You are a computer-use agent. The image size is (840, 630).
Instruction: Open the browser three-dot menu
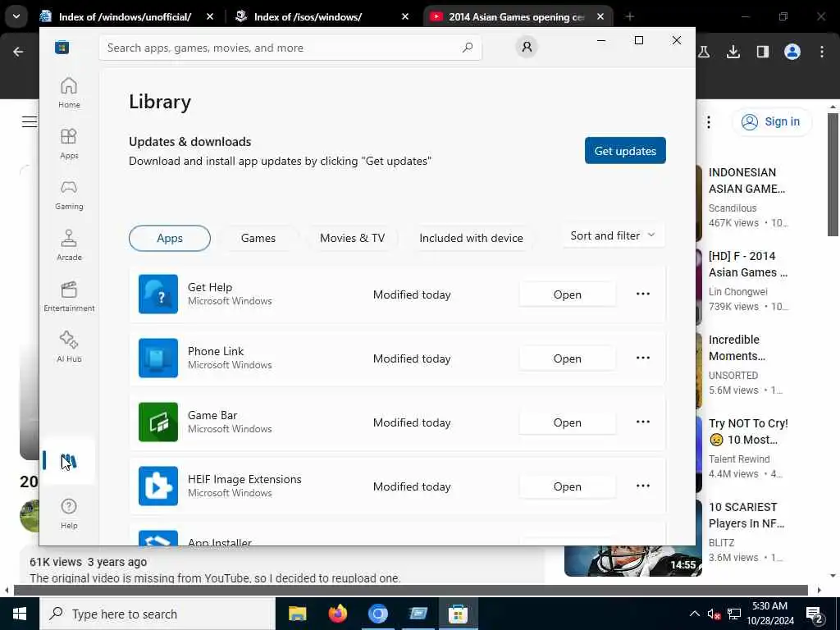point(822,52)
